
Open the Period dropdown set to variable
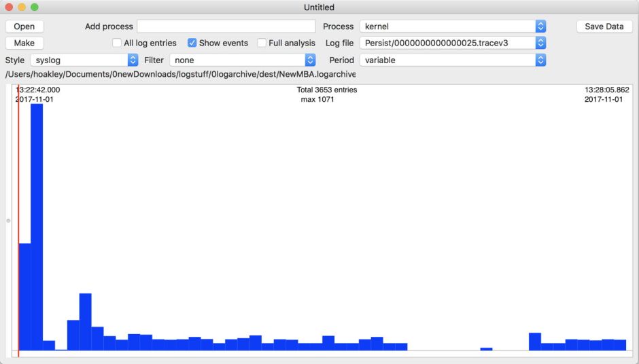[x=453, y=60]
